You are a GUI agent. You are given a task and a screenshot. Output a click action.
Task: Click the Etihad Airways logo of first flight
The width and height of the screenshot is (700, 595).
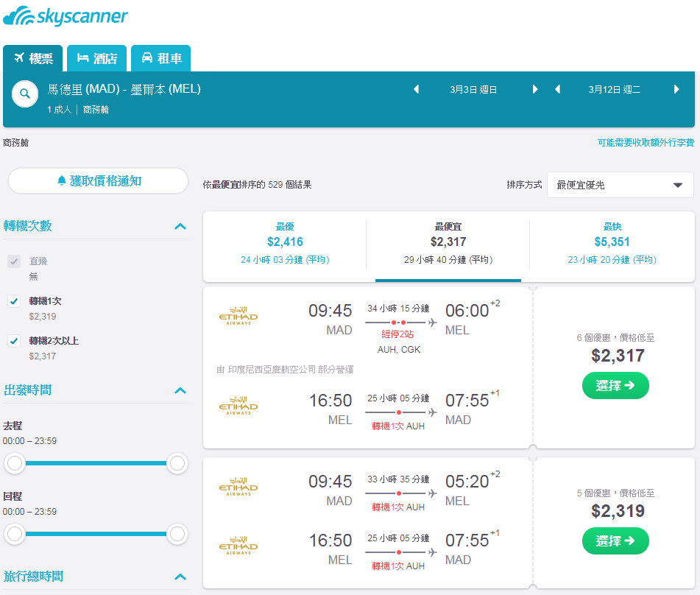tap(238, 316)
